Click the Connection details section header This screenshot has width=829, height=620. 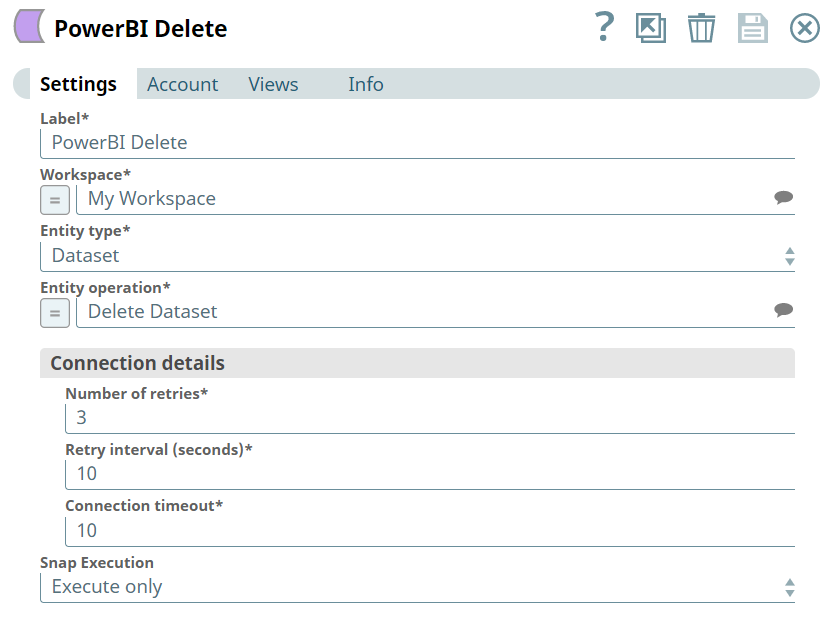click(417, 363)
